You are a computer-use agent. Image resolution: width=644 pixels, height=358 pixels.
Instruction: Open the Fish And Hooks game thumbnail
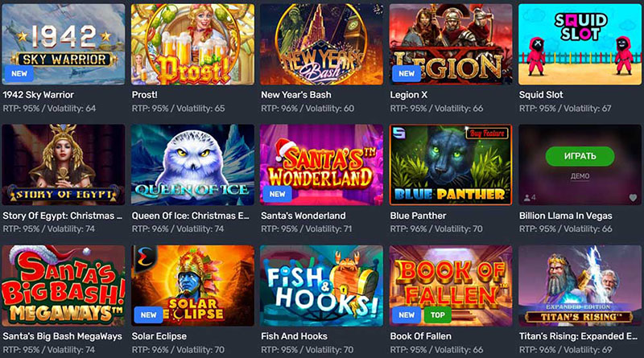pos(321,286)
